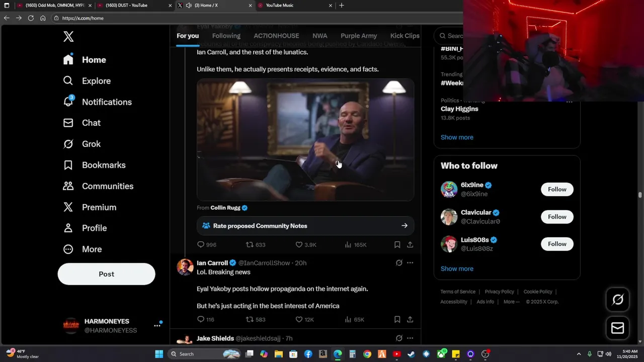View analytics of Ian Carroll's post
This screenshot has width=644, height=362.
pyautogui.click(x=354, y=320)
